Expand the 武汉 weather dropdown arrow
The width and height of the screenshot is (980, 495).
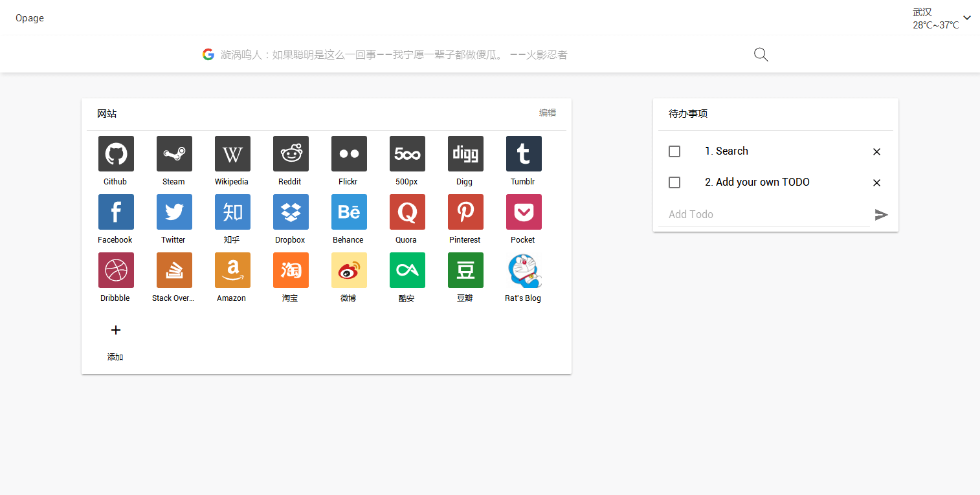[x=967, y=18]
